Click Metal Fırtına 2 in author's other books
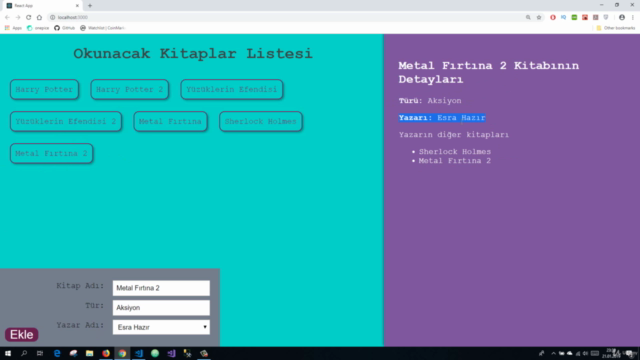 click(455, 161)
